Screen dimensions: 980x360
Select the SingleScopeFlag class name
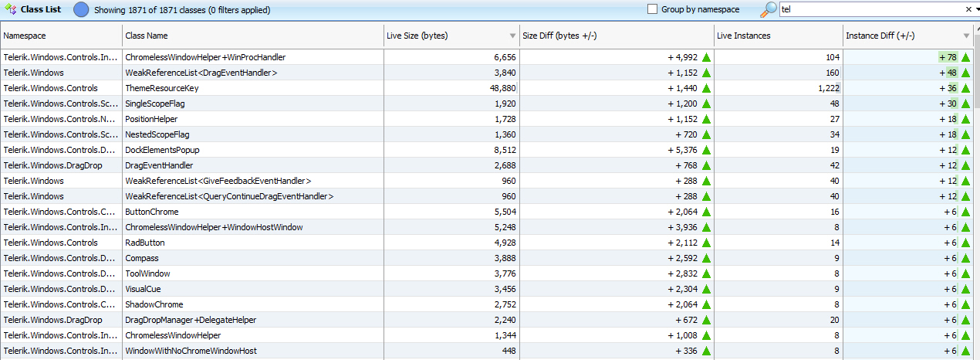tap(155, 104)
